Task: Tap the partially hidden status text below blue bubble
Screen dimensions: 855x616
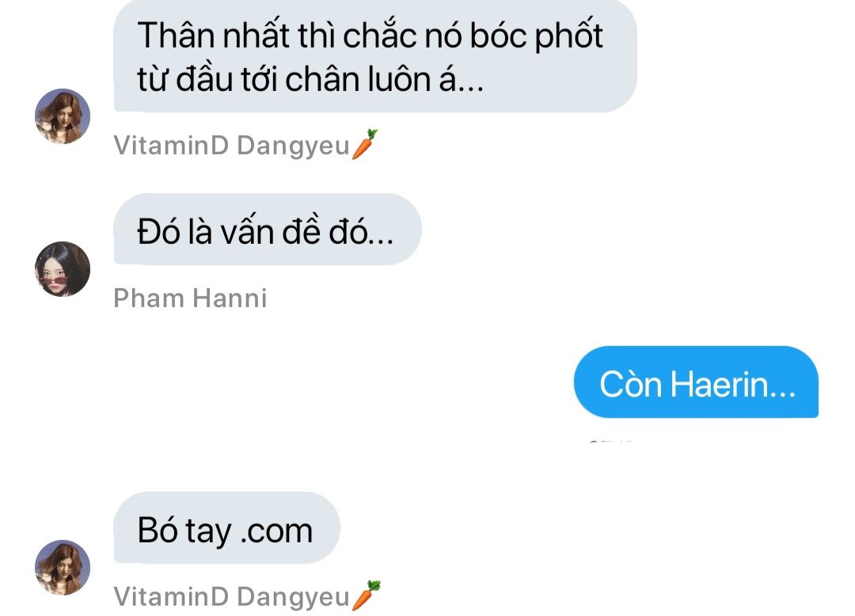Action: click(610, 440)
